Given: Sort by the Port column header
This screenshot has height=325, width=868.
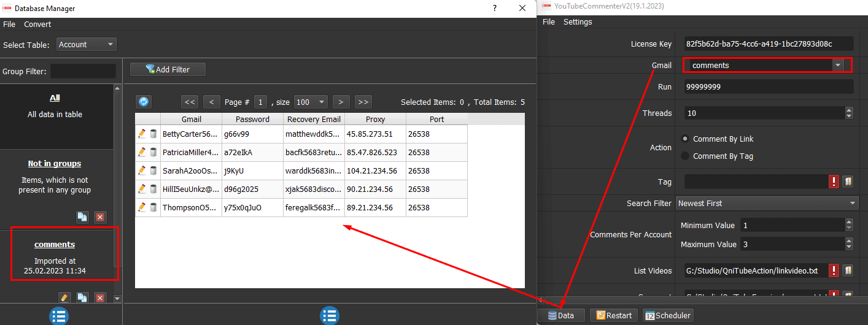Looking at the screenshot, I should 437,119.
